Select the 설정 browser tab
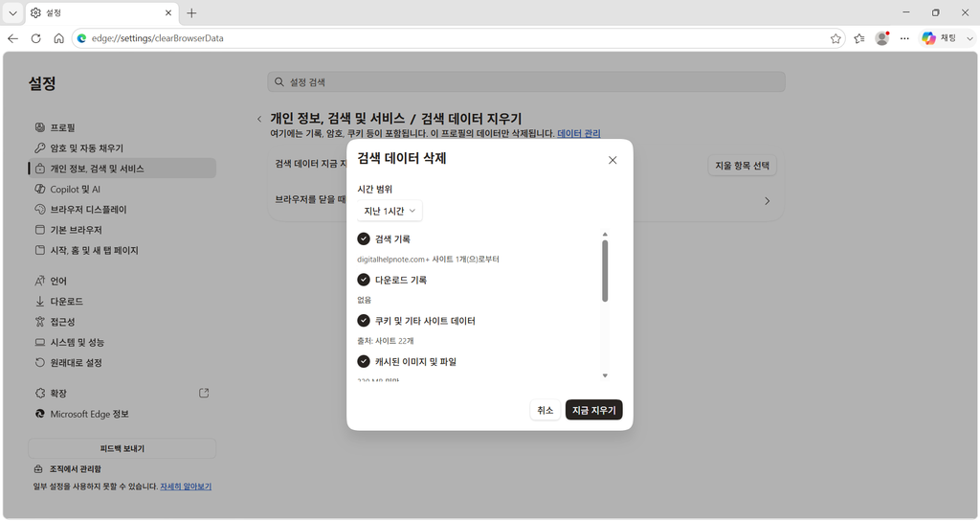 tap(101, 12)
